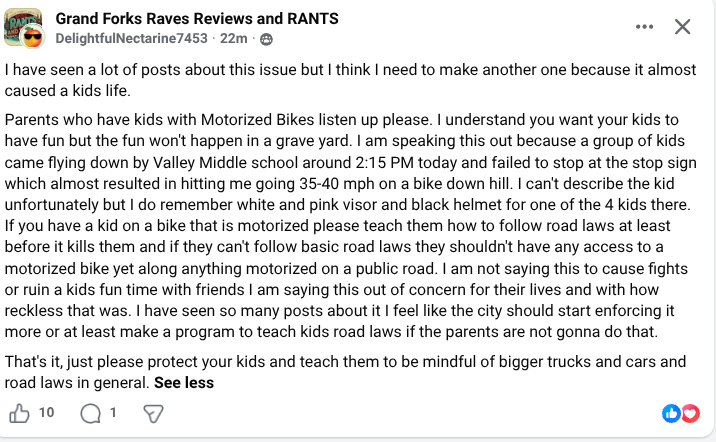The width and height of the screenshot is (716, 442).
Task: Click the paragraph about Motorized Bikes
Action: (350, 226)
